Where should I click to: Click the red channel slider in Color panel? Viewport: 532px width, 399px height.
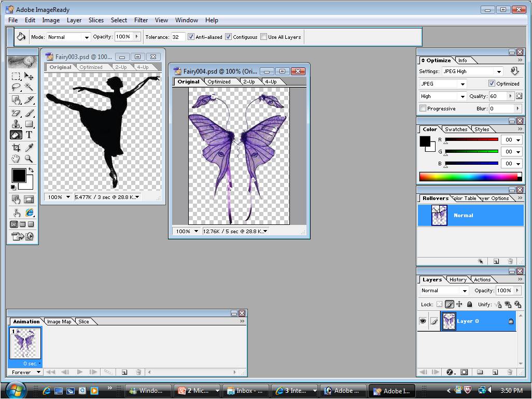472,140
